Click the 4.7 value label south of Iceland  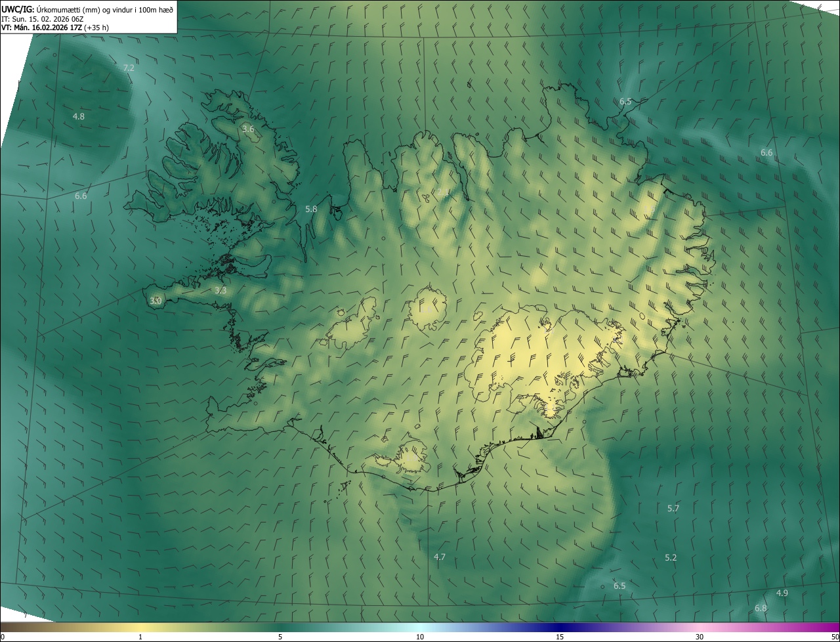pyautogui.click(x=440, y=557)
